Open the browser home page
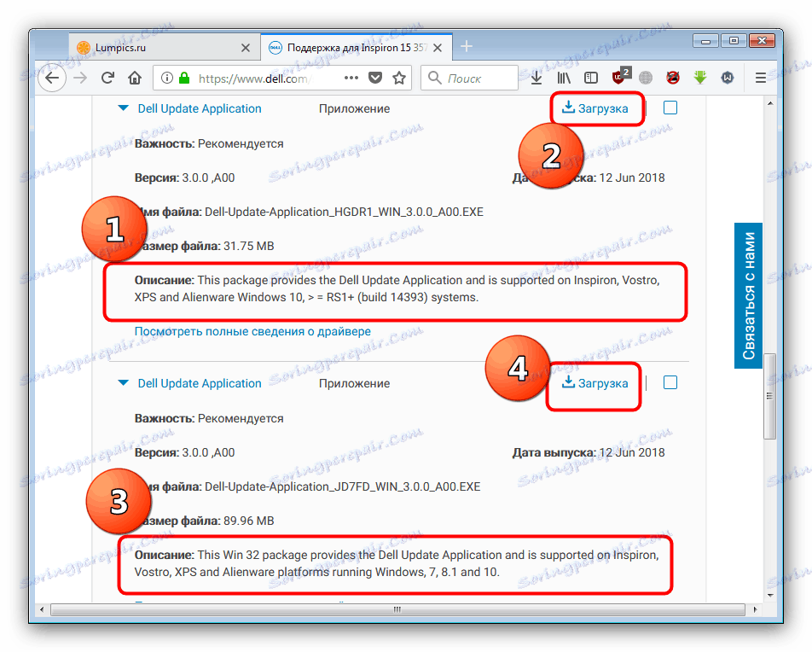 (135, 78)
